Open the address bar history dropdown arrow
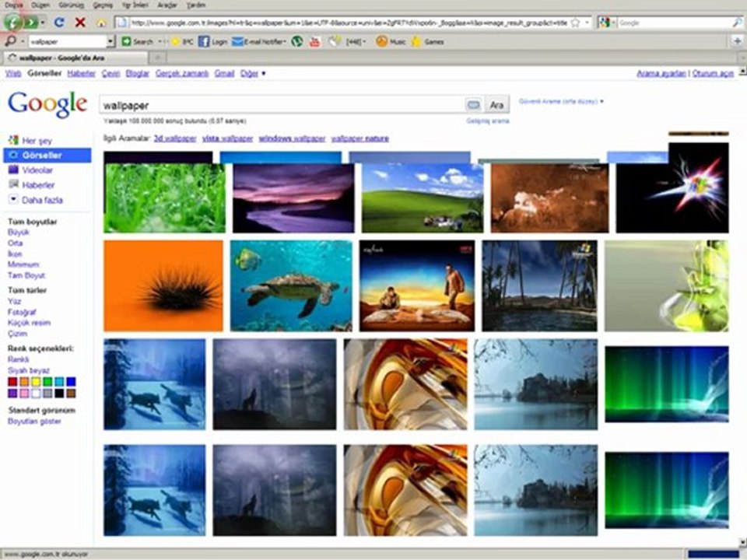Image resolution: width=747 pixels, height=560 pixels. point(587,23)
